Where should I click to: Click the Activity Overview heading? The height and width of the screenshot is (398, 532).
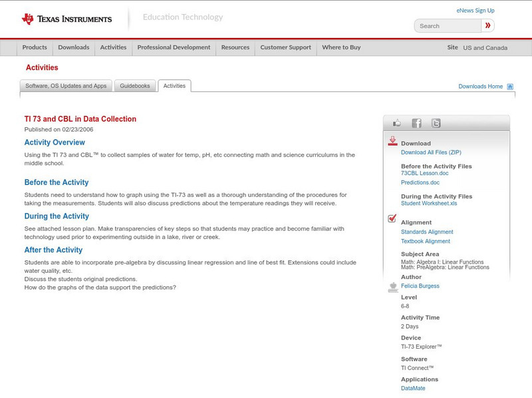(x=55, y=142)
